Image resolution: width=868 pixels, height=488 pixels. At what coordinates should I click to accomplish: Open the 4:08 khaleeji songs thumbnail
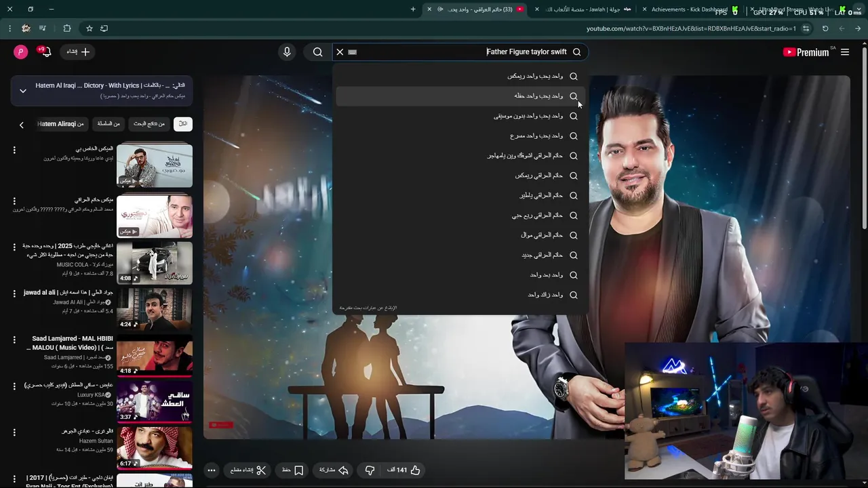point(155,262)
